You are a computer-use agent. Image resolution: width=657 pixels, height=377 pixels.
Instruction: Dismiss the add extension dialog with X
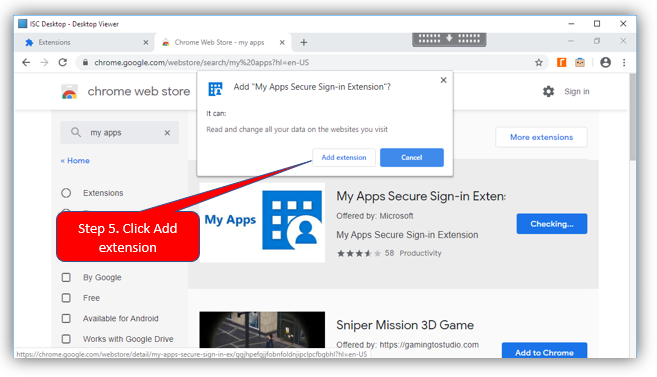(x=444, y=80)
